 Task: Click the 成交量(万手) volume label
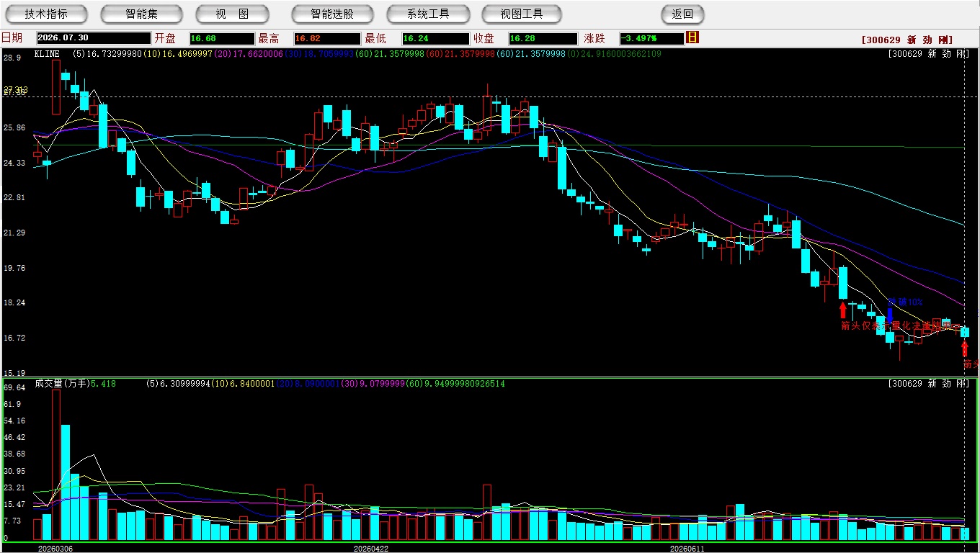click(62, 384)
